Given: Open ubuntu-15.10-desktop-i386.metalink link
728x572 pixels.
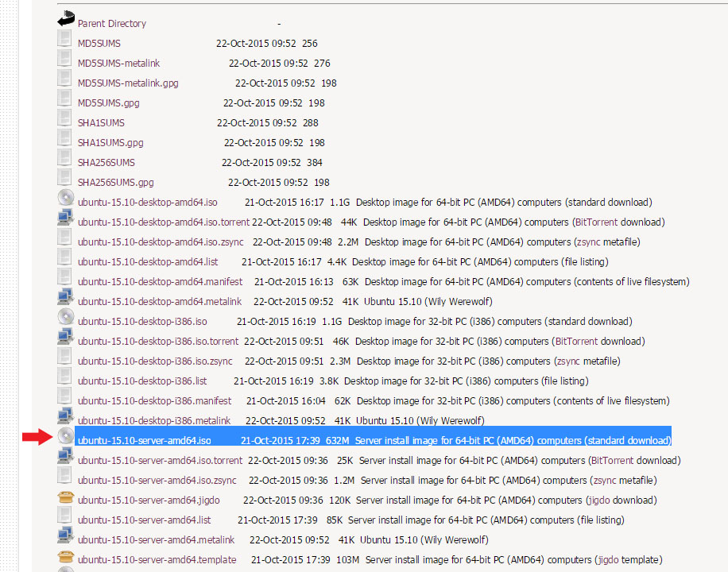Looking at the screenshot, I should pyautogui.click(x=154, y=421).
